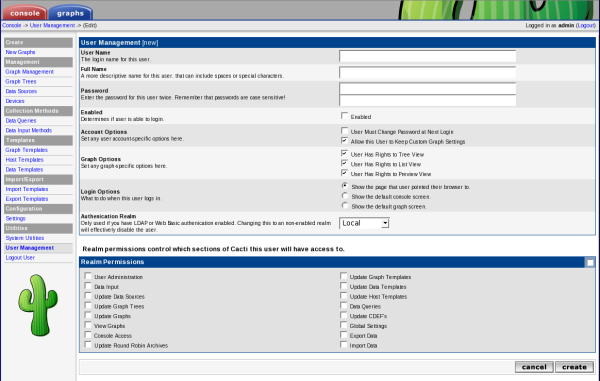Viewport: 600px width, 381px height.
Task: Enable the Update Graph Templates permission
Action: [x=344, y=276]
